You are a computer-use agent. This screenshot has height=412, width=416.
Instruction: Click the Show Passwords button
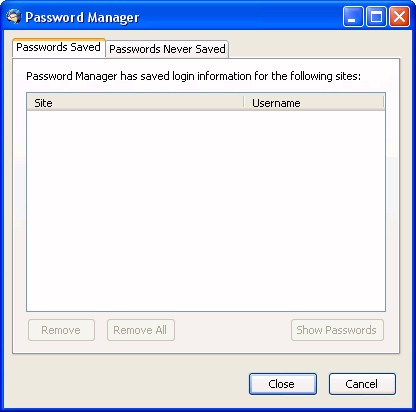(x=337, y=330)
